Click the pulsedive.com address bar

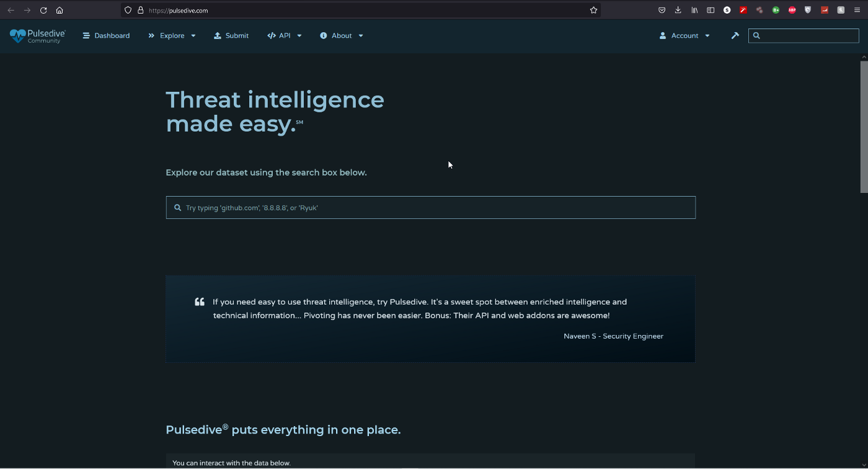(x=361, y=11)
